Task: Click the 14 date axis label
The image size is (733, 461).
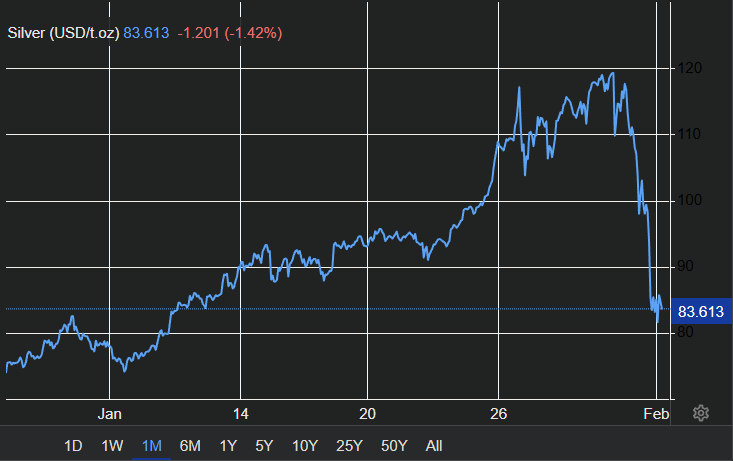Action: pyautogui.click(x=241, y=414)
